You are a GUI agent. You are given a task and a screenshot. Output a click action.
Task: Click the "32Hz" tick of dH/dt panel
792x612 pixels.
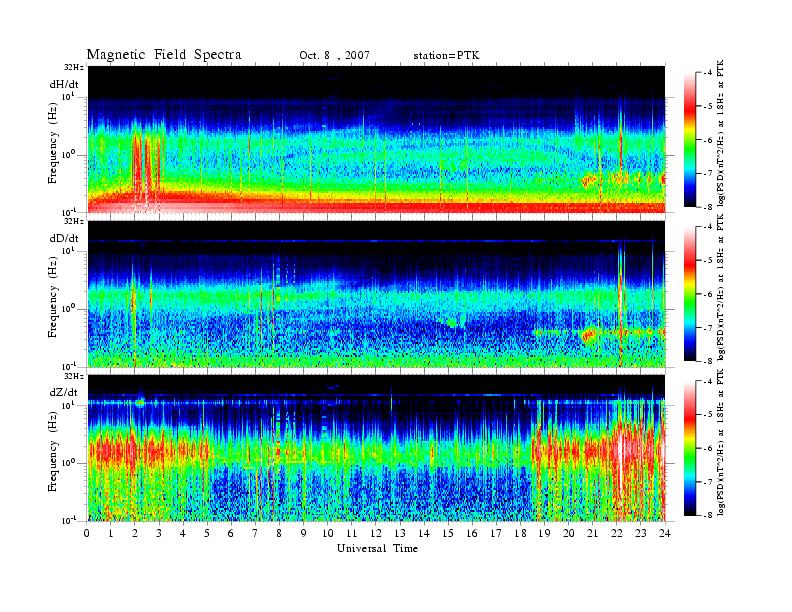click(x=74, y=67)
